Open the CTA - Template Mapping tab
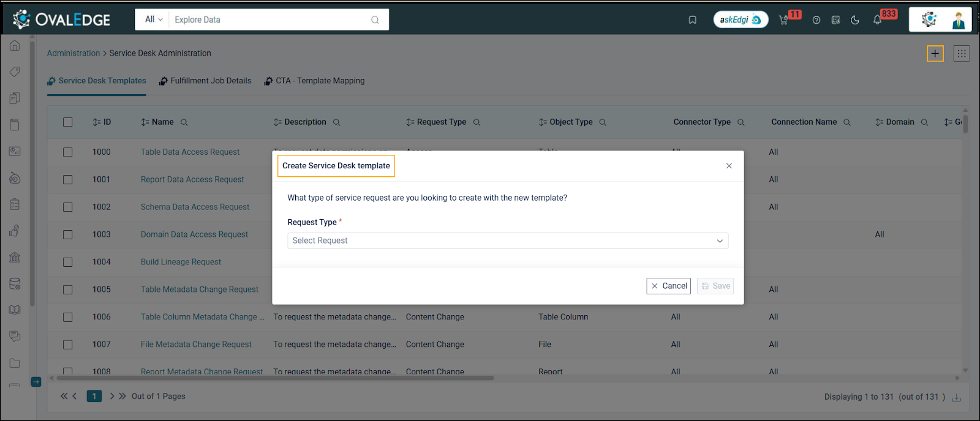This screenshot has width=980, height=421. click(x=314, y=81)
